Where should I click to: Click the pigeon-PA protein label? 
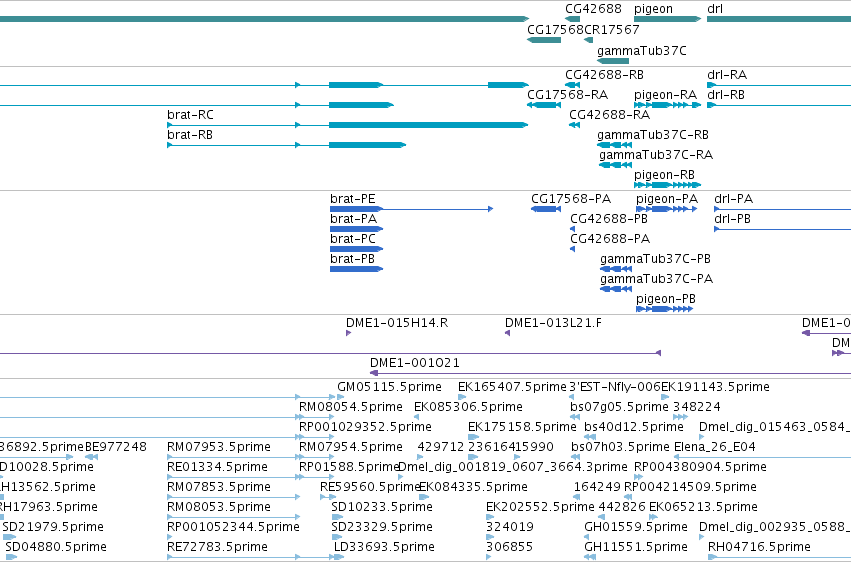pyautogui.click(x=667, y=199)
